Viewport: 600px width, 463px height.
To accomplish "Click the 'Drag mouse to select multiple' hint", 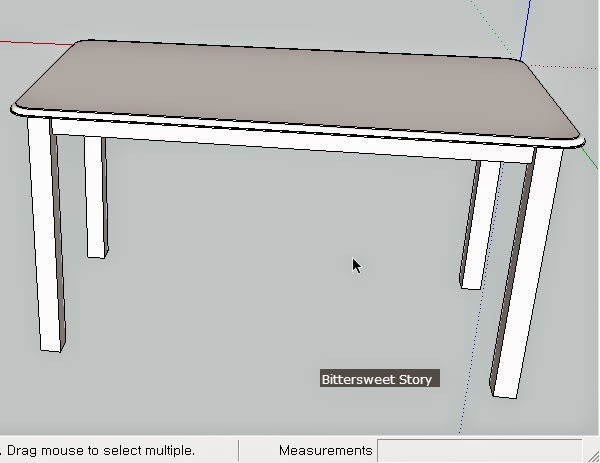I will (x=101, y=450).
